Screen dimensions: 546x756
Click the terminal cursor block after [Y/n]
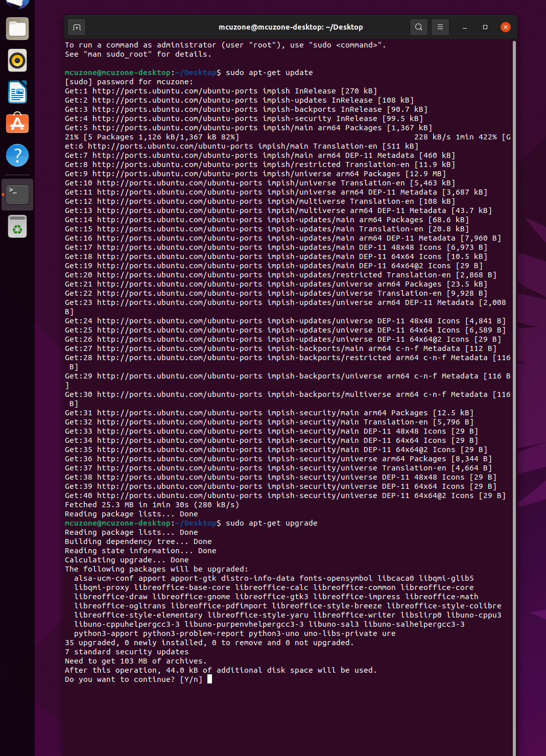point(209,679)
